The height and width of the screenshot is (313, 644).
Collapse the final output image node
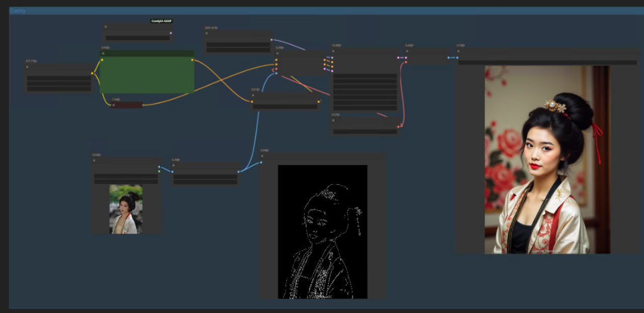point(458,51)
